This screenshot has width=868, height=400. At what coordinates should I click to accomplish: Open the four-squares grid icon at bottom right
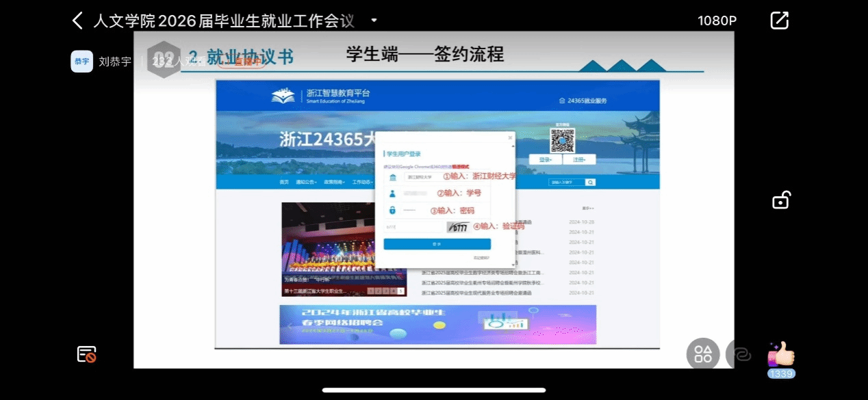pyautogui.click(x=703, y=354)
